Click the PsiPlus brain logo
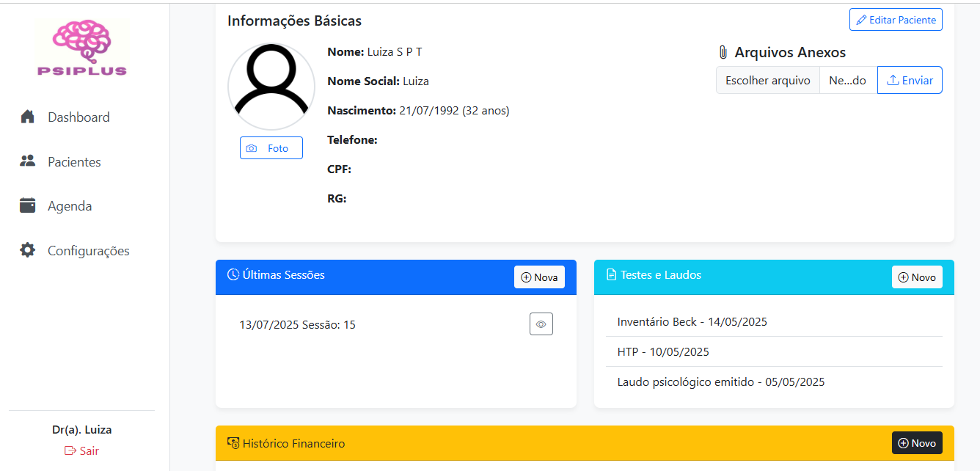 pyautogui.click(x=81, y=48)
